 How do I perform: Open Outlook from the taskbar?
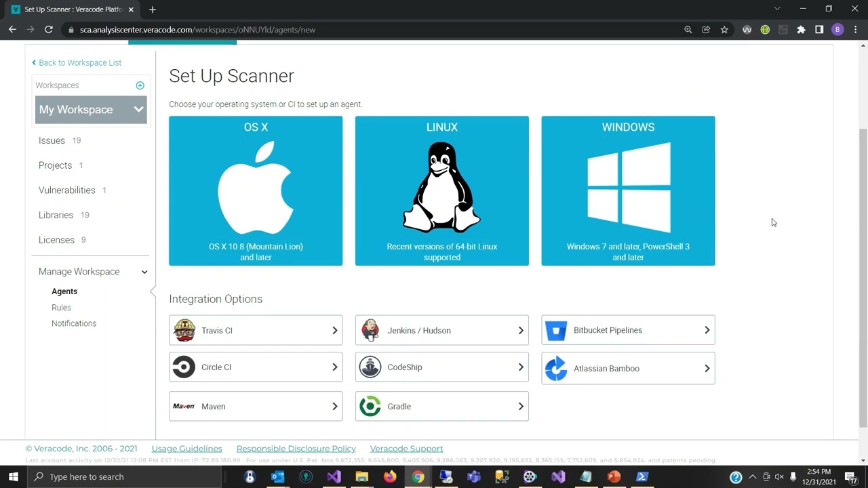point(277,476)
